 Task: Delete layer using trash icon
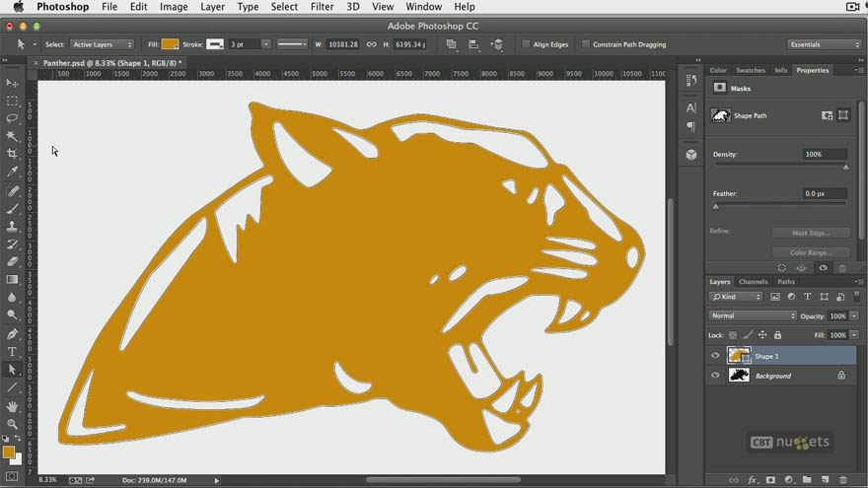click(843, 480)
